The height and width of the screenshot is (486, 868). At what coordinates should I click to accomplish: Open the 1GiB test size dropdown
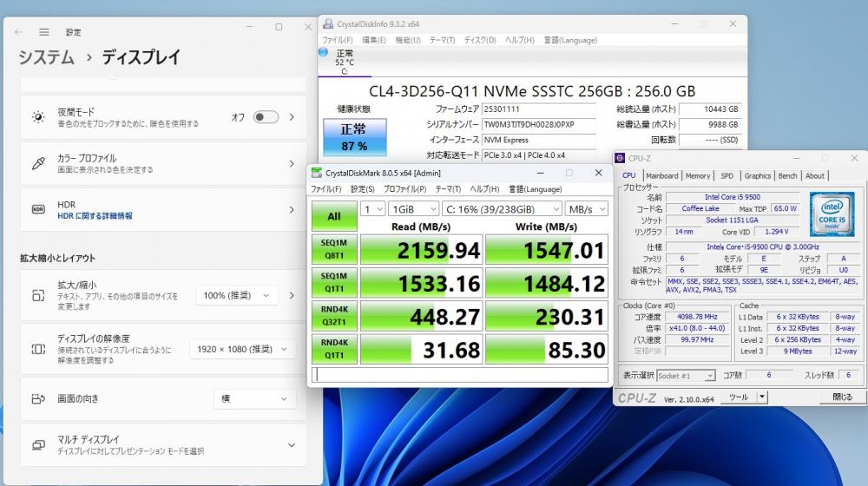click(413, 209)
